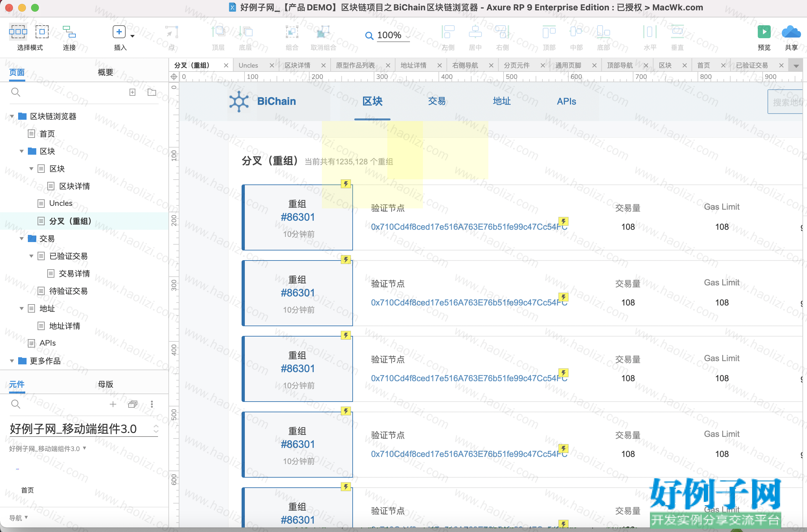The height and width of the screenshot is (532, 807).
Task: Open the 好例子网_移动端组件3.0 library selector
Action: pyautogui.click(x=84, y=429)
